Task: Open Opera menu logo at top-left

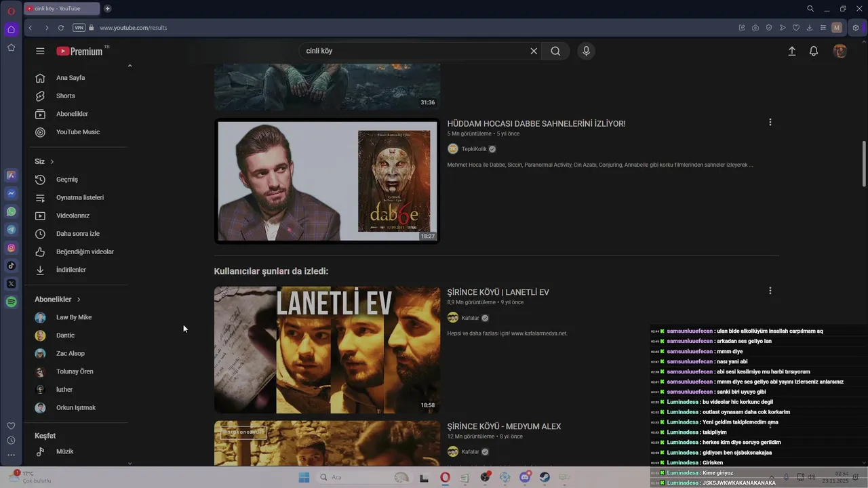Action: [11, 11]
